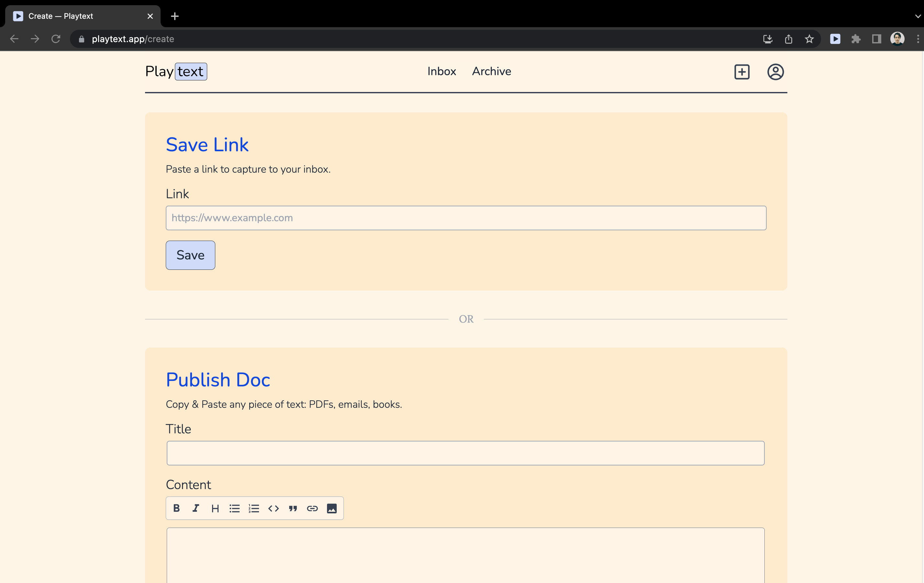This screenshot has width=924, height=583.
Task: Go to the Inbox page
Action: (x=442, y=71)
